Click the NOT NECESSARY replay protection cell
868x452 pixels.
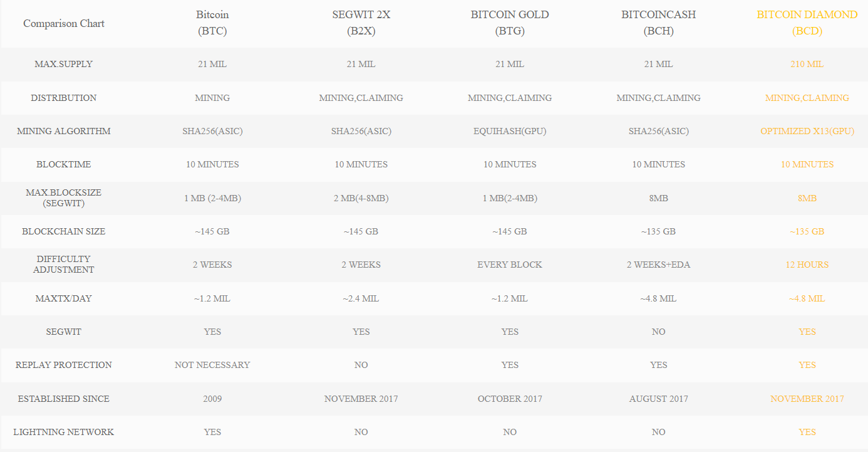212,365
